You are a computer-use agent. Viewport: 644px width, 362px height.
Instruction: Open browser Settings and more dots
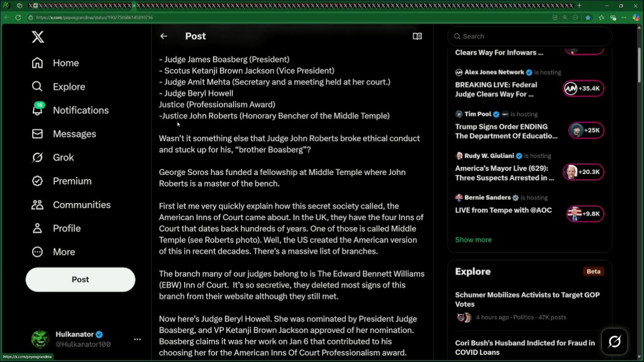click(x=624, y=17)
